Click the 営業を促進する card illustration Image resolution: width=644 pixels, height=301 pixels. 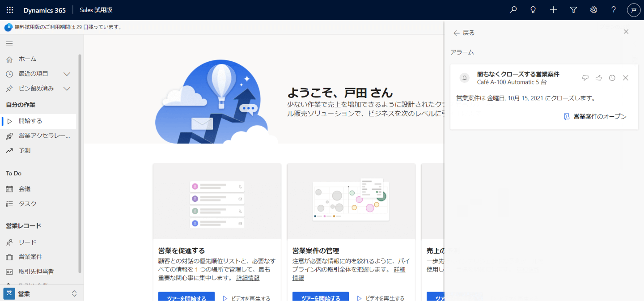(x=217, y=202)
